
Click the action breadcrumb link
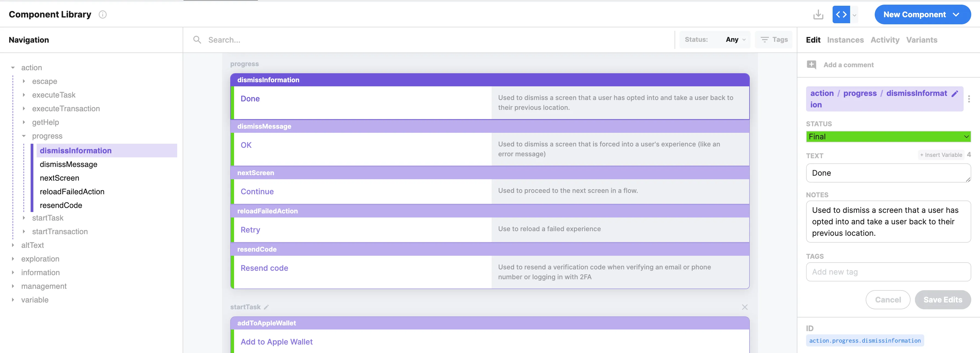pyautogui.click(x=822, y=93)
